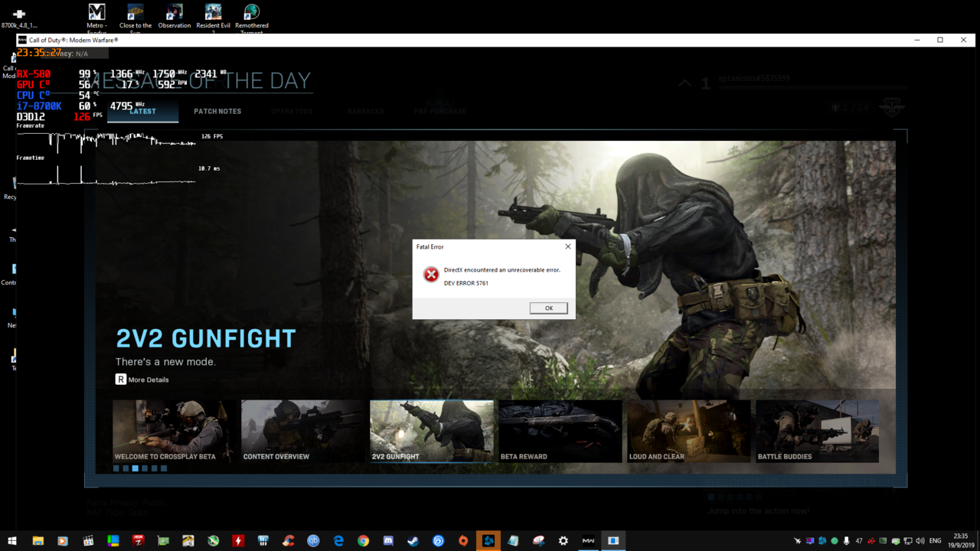Open the LATEST tab
This screenshot has height=551, width=980.
coord(142,111)
